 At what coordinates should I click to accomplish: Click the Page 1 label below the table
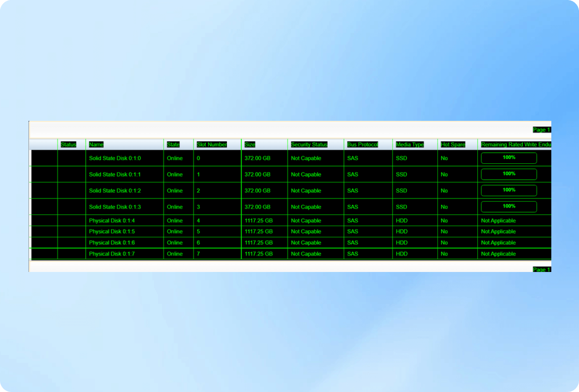[542, 269]
